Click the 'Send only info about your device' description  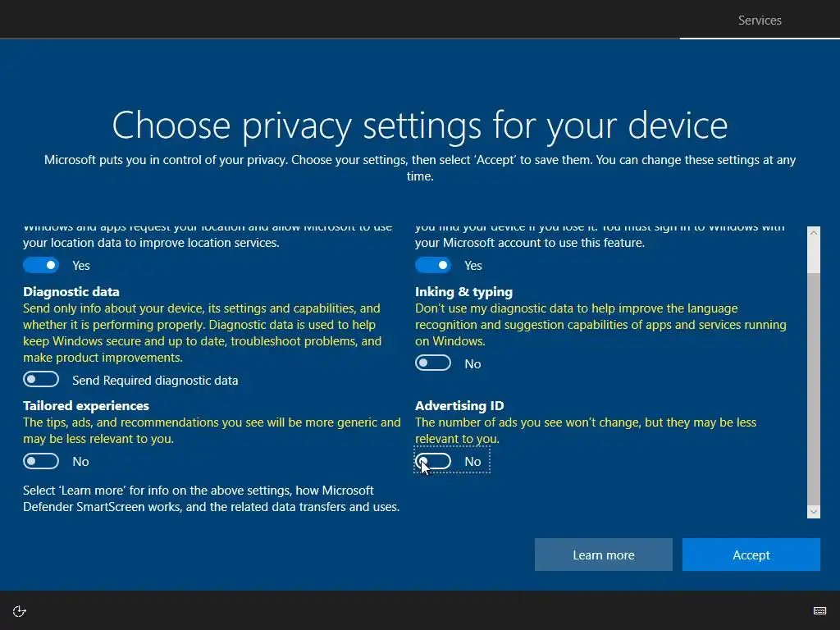coord(203,333)
